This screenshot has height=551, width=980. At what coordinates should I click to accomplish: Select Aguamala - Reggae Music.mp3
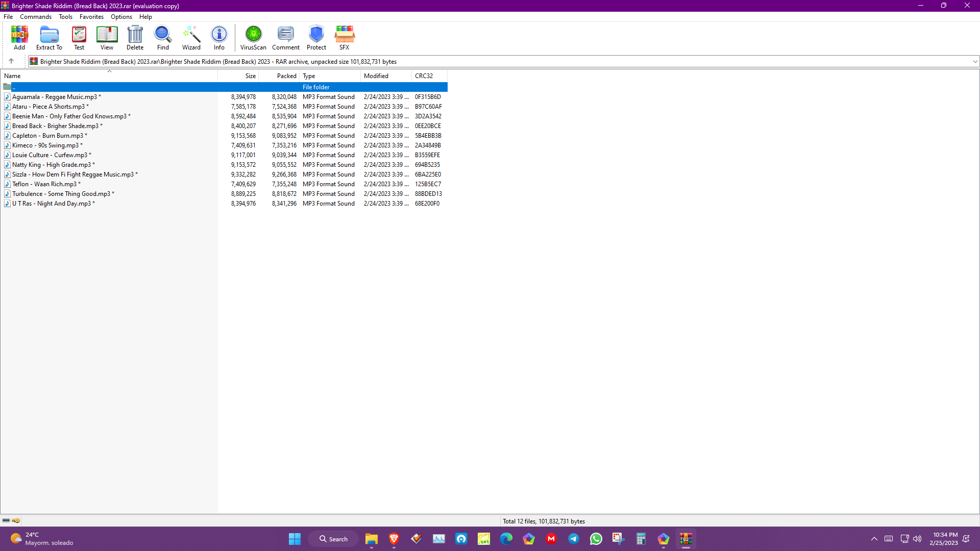pos(225,97)
